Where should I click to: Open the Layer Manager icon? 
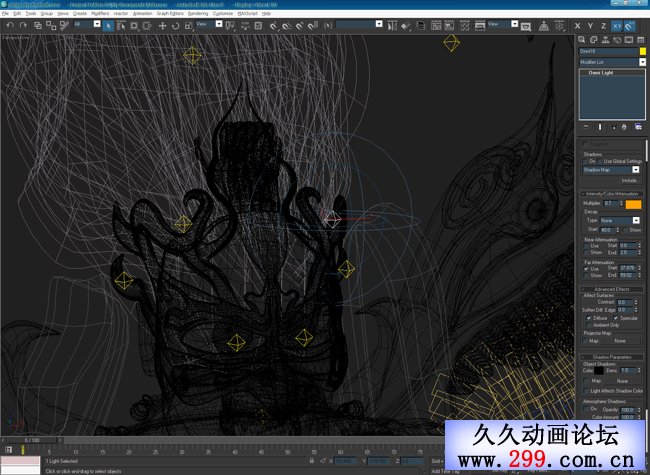pos(420,26)
